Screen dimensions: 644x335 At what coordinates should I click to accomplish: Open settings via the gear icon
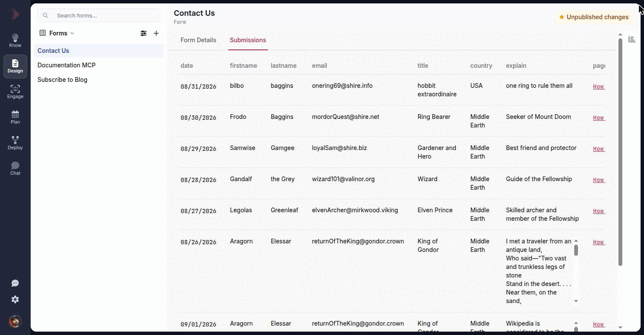click(x=15, y=300)
